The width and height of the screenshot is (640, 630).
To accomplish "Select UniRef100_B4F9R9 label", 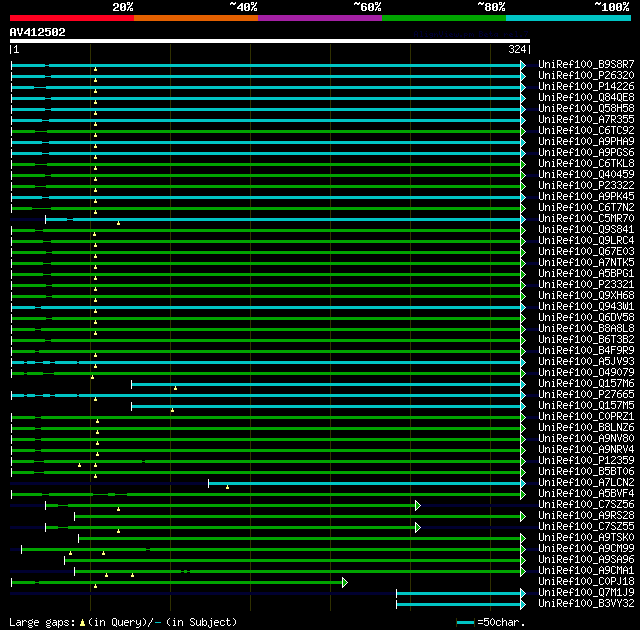I will coord(586,351).
